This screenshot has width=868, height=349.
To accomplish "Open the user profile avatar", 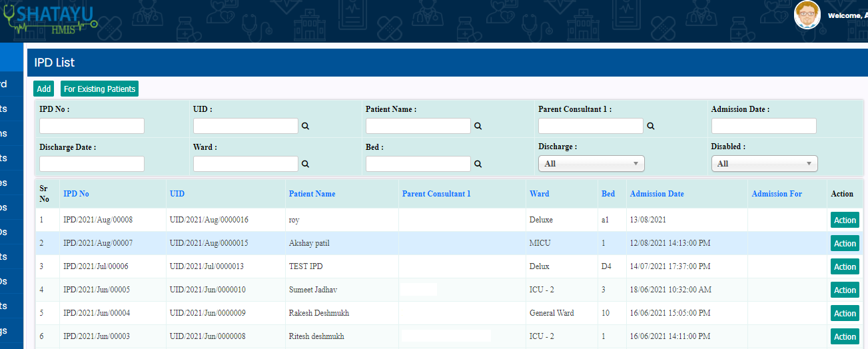I will [807, 15].
